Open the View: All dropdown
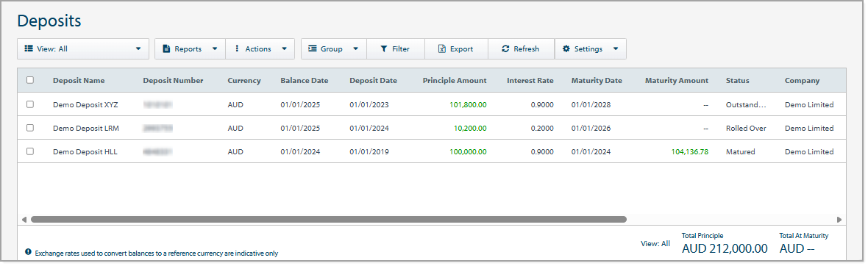This screenshot has width=868, height=266. (x=83, y=48)
